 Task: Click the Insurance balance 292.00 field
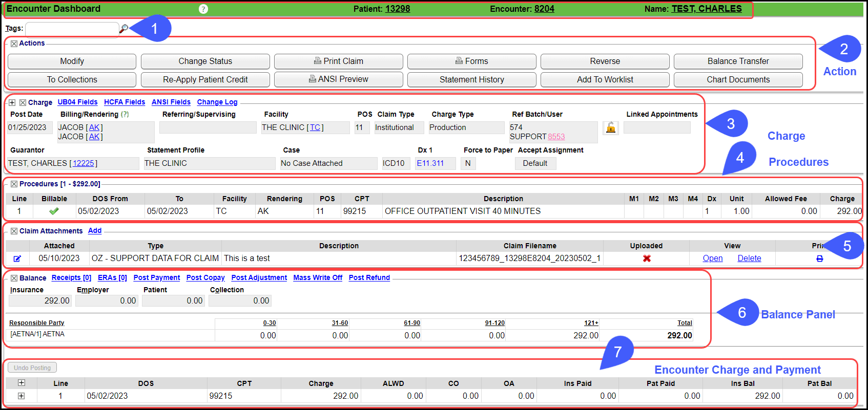point(40,301)
